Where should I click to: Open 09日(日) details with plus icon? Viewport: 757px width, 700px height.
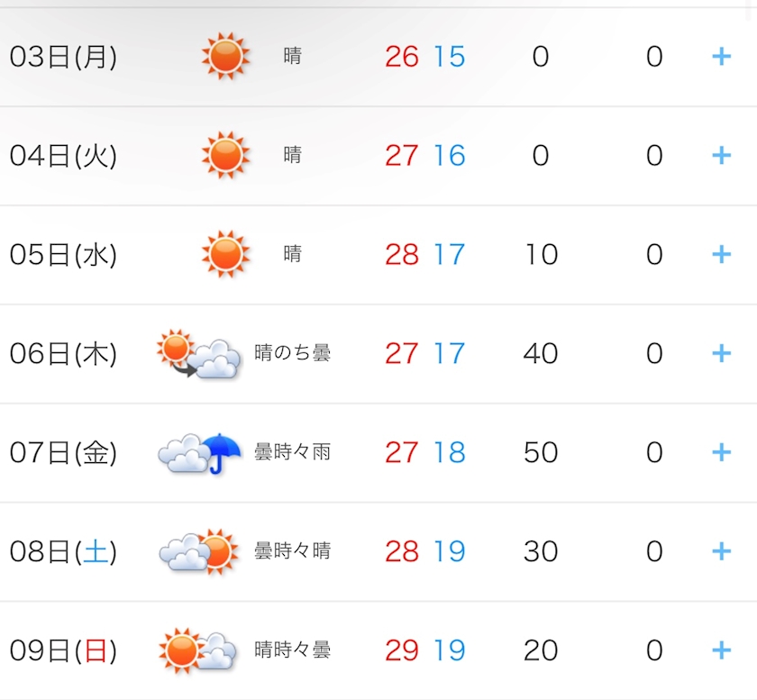coord(721,650)
